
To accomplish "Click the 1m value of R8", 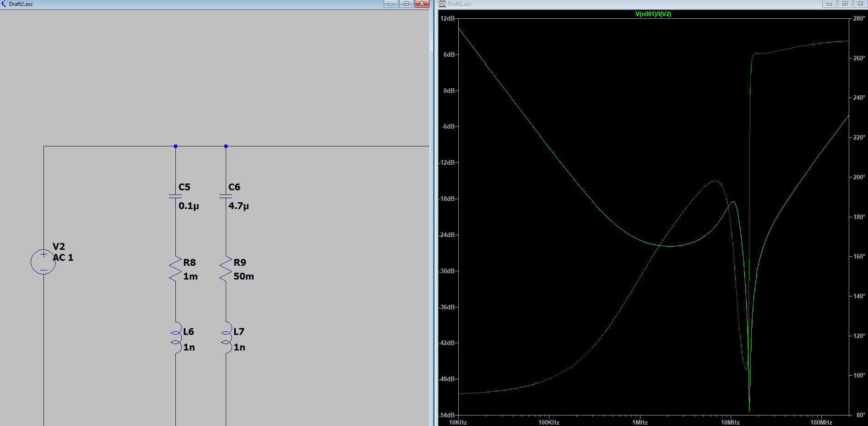I will coord(190,276).
